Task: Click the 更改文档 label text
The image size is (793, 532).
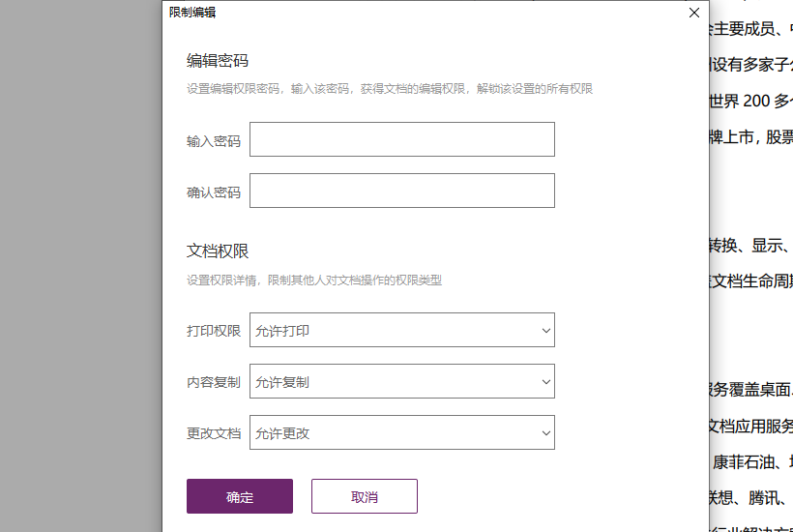Action: 214,433
